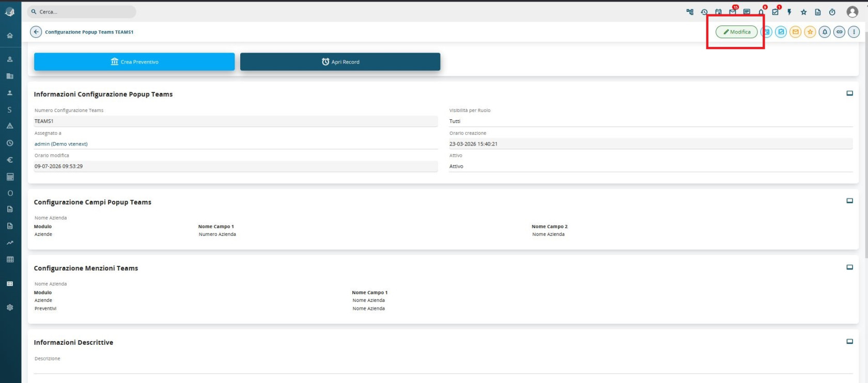The image size is (868, 383).
Task: Click the Descrizione empty field
Action: point(443,369)
